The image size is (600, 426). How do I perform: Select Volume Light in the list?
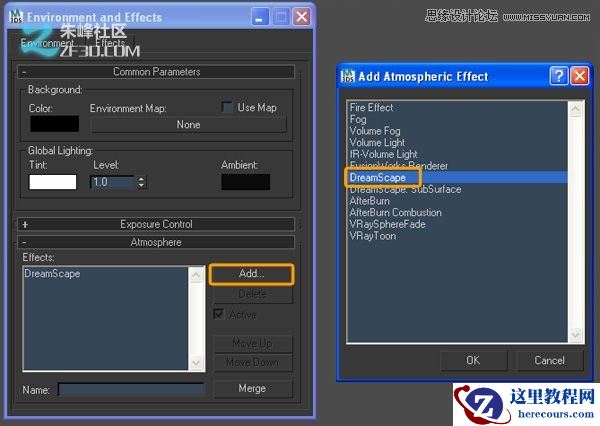(377, 142)
